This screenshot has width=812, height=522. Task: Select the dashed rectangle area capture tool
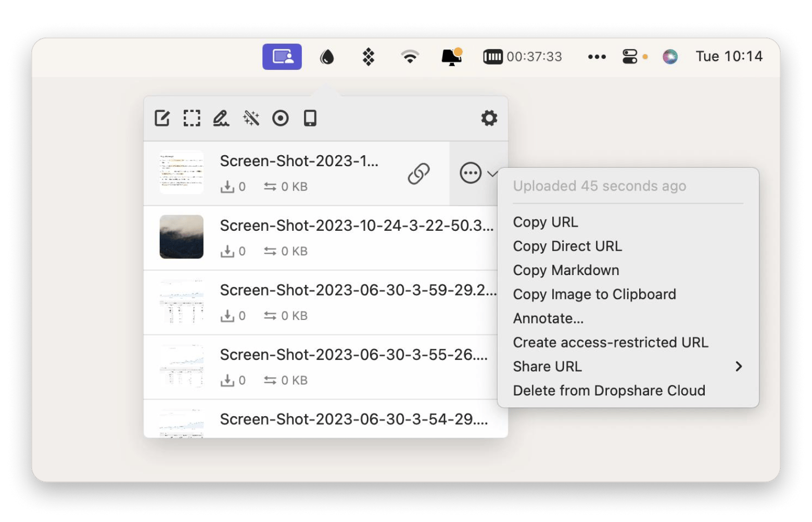192,118
